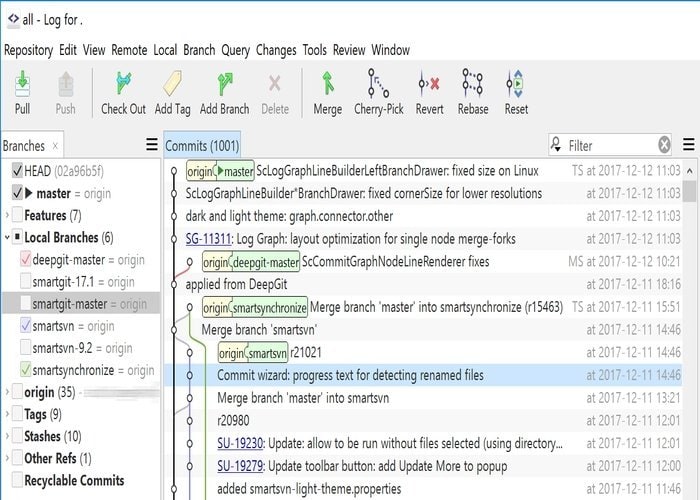The image size is (700, 500).
Task: Open the Tools menu
Action: (x=315, y=50)
